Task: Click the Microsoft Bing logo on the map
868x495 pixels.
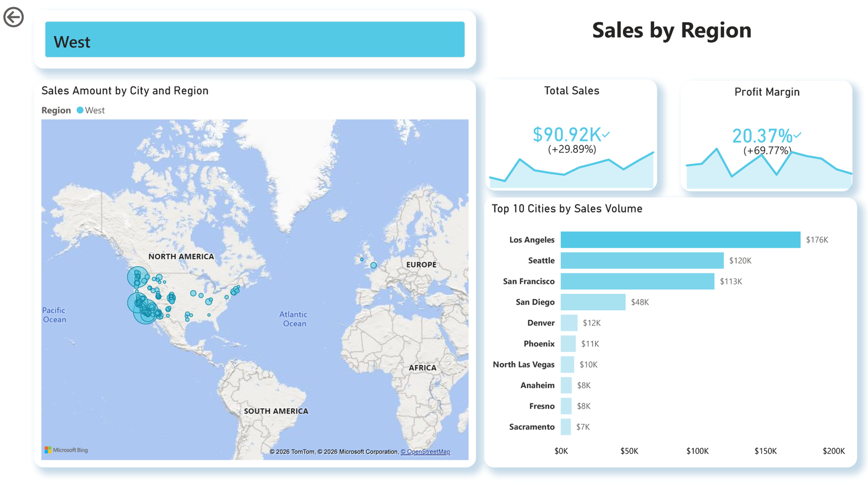Action: coord(67,449)
